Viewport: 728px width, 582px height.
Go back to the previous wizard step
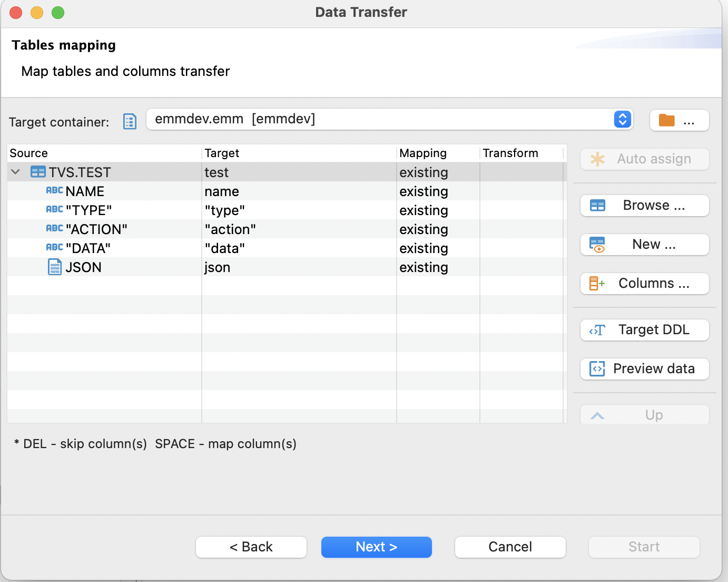point(251,547)
